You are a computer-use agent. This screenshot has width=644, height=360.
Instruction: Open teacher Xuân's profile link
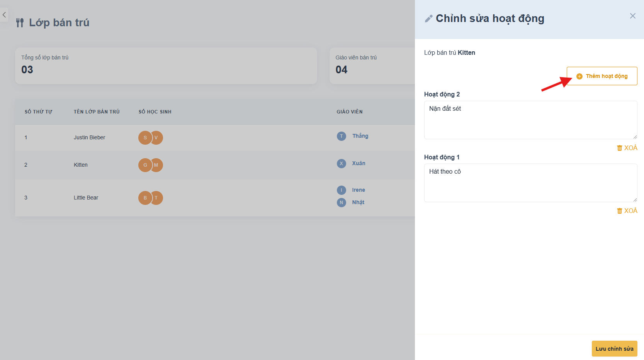[x=359, y=163]
